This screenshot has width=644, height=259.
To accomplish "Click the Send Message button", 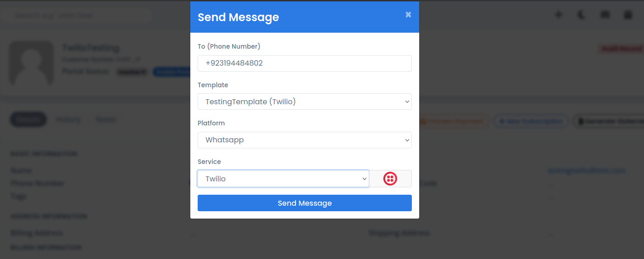I will point(305,203).
